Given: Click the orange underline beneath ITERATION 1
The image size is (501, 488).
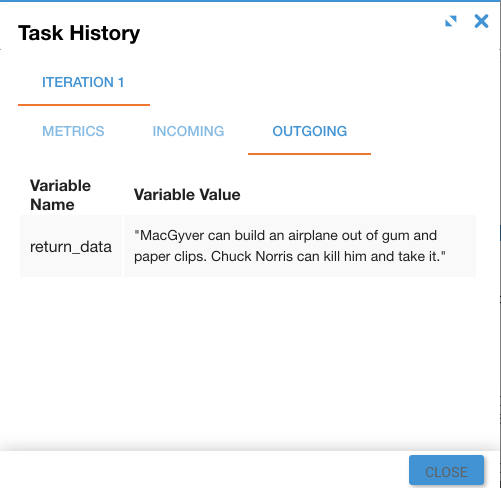Looking at the screenshot, I should coord(84,105).
